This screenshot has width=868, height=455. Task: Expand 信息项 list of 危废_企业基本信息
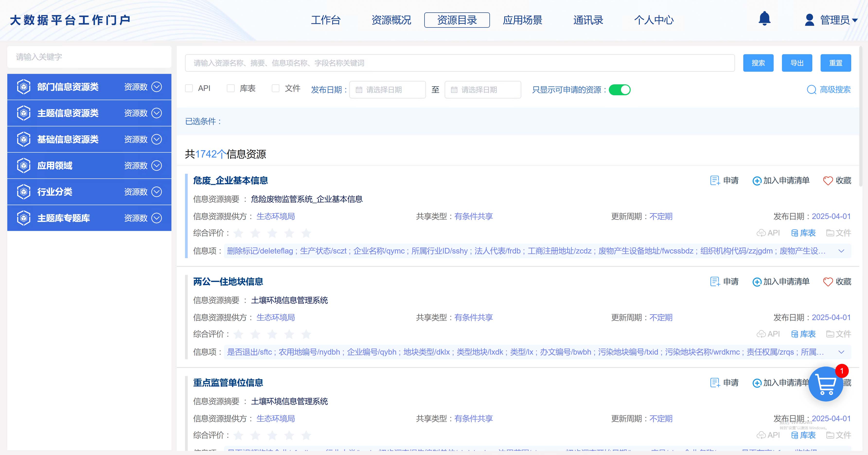coord(841,251)
